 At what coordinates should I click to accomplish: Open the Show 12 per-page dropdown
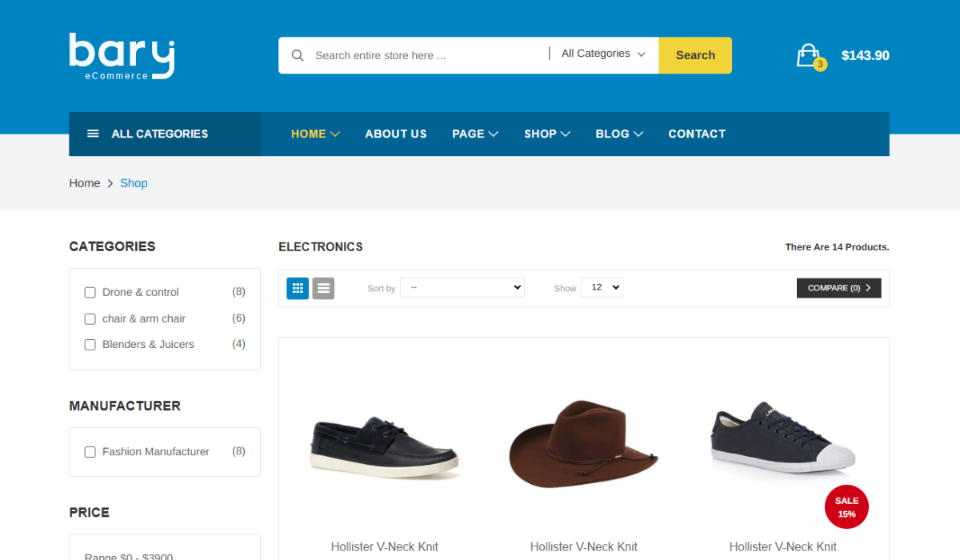pos(602,287)
